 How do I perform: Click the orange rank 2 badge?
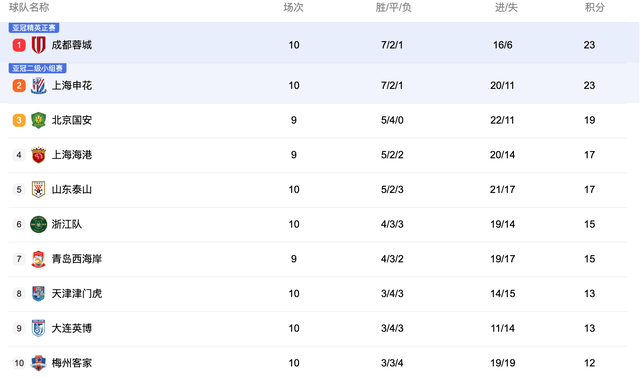[19, 85]
